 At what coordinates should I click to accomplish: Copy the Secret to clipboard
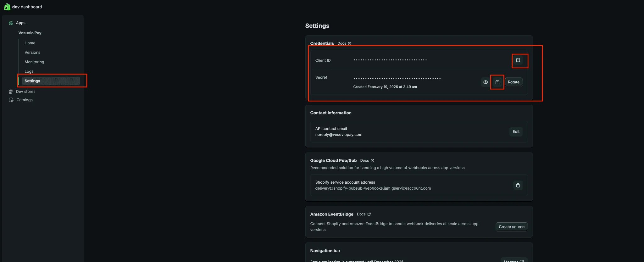(497, 82)
